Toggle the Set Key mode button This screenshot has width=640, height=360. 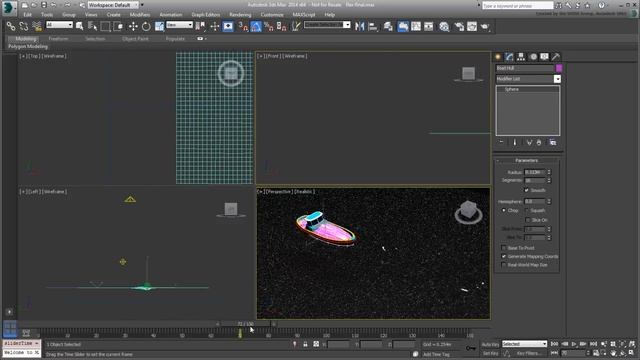pos(490,353)
